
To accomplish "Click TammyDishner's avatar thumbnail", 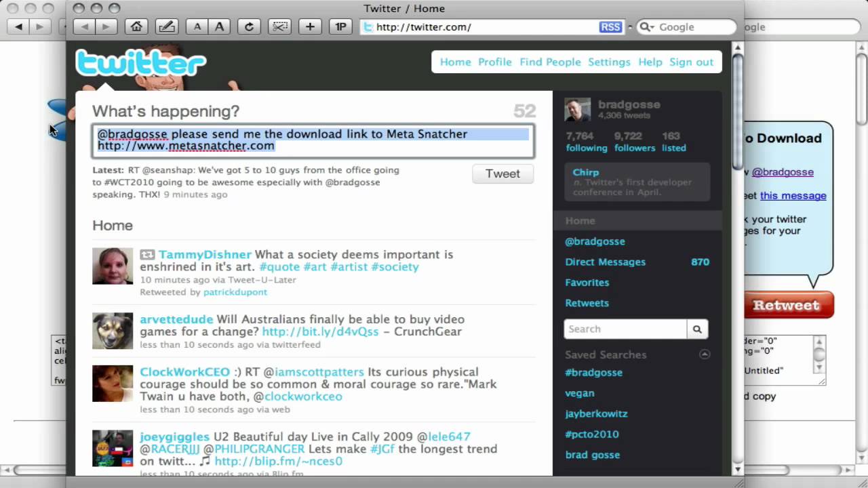I will point(113,266).
